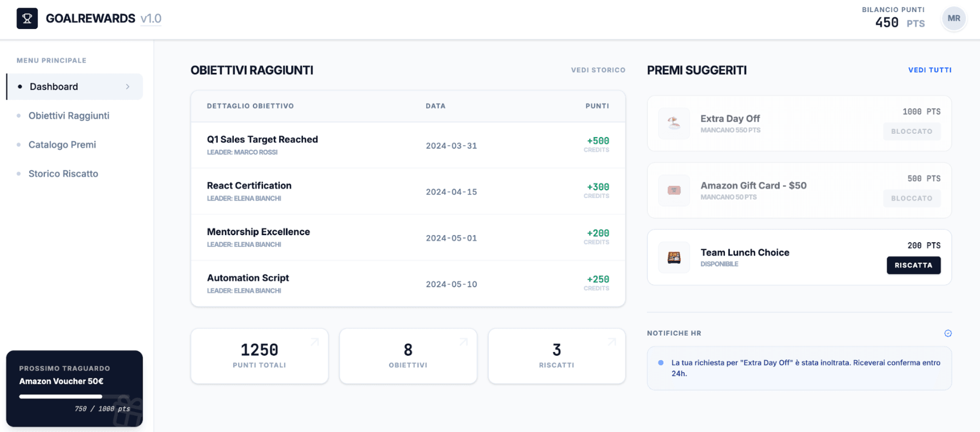Click the Amazon Gift Card ticket icon
The height and width of the screenshot is (432, 980).
tap(674, 190)
